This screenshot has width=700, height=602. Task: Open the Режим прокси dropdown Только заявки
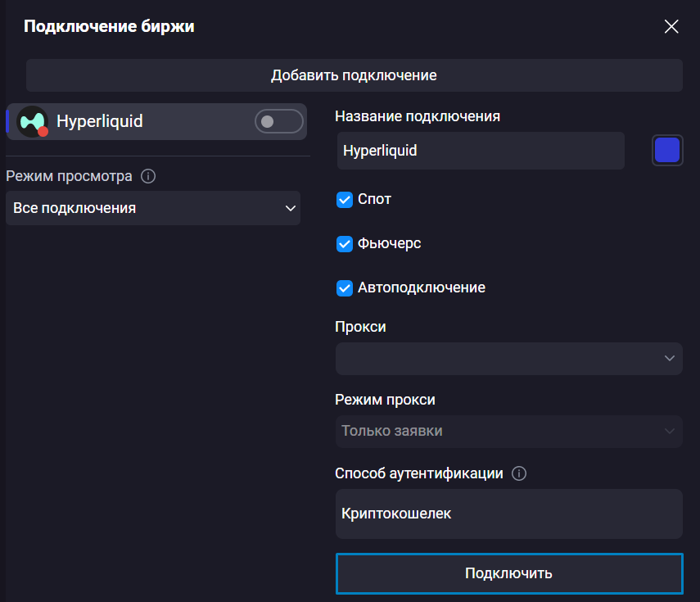[509, 432]
